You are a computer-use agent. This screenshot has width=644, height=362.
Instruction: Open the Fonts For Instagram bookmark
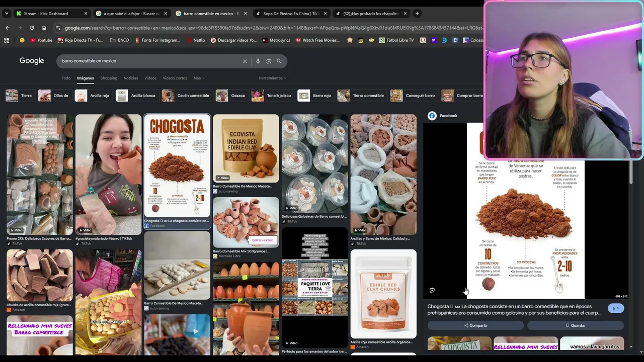[x=157, y=40]
